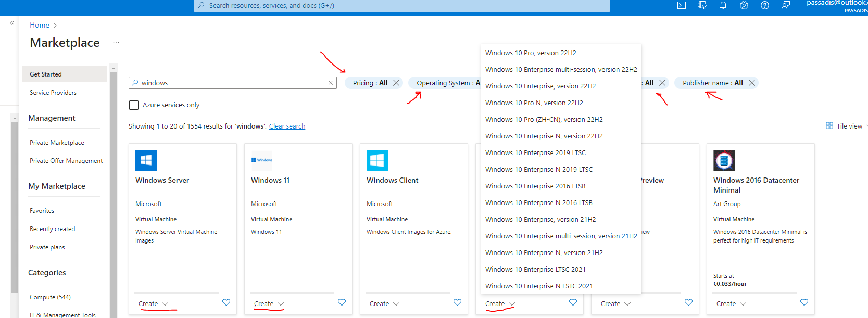This screenshot has width=868, height=318.
Task: Toggle the Azure services only checkbox
Action: coord(134,105)
